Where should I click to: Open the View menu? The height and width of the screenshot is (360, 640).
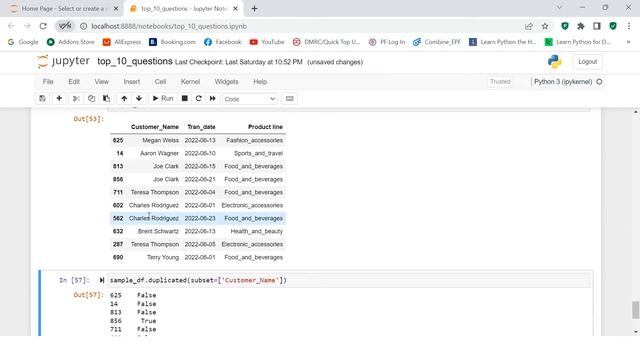(102, 82)
